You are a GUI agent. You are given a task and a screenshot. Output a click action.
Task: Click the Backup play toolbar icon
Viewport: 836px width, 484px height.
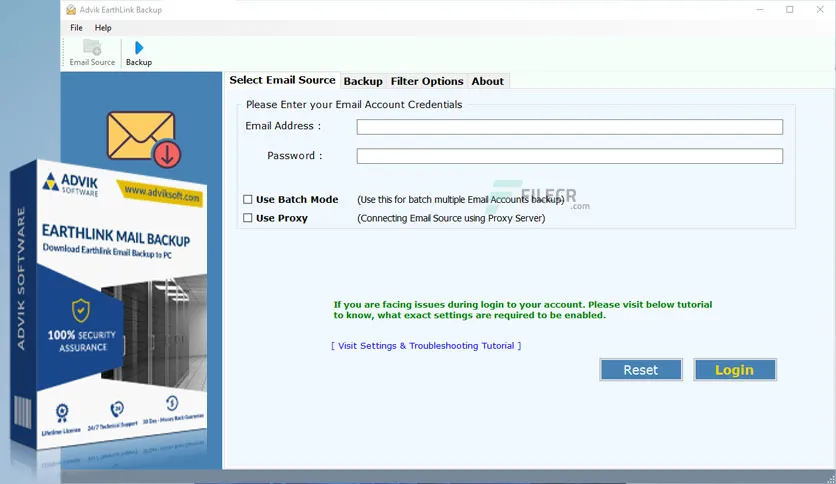pyautogui.click(x=139, y=53)
